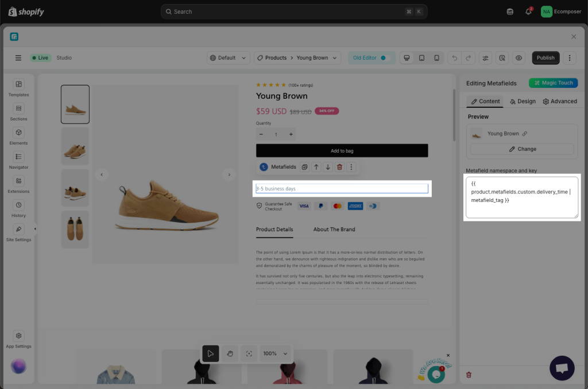Open the 100% zoom dropdown
The width and height of the screenshot is (588, 389).
click(275, 353)
